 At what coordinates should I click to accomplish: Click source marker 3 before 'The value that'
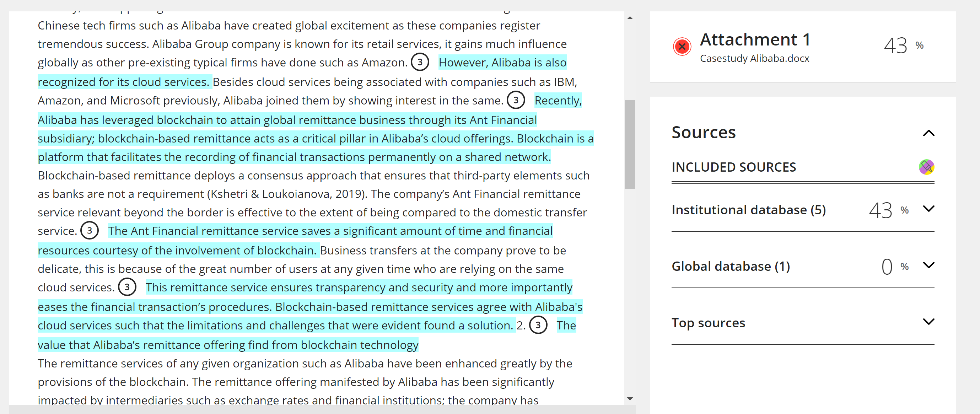pyautogui.click(x=538, y=325)
